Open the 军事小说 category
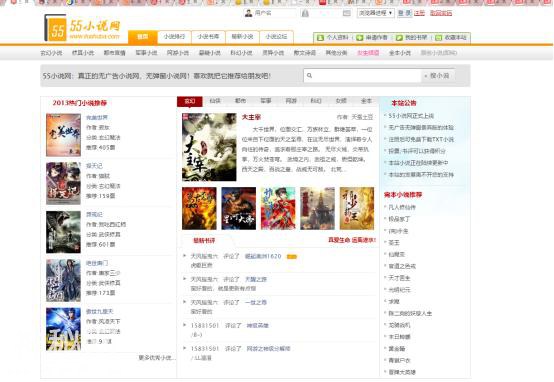The width and height of the screenshot is (554, 382). coord(146,53)
